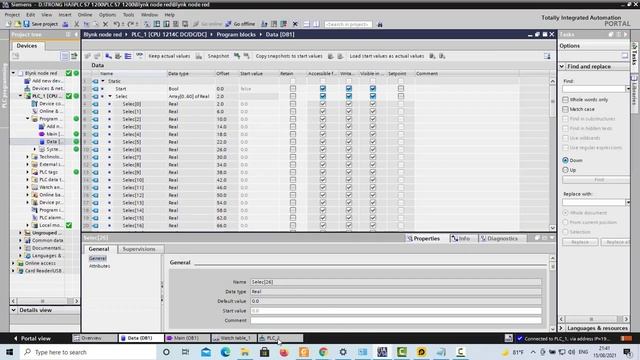Screen dimensions: 640x360
Task: Click the Open project folder icon
Action: 18,24
